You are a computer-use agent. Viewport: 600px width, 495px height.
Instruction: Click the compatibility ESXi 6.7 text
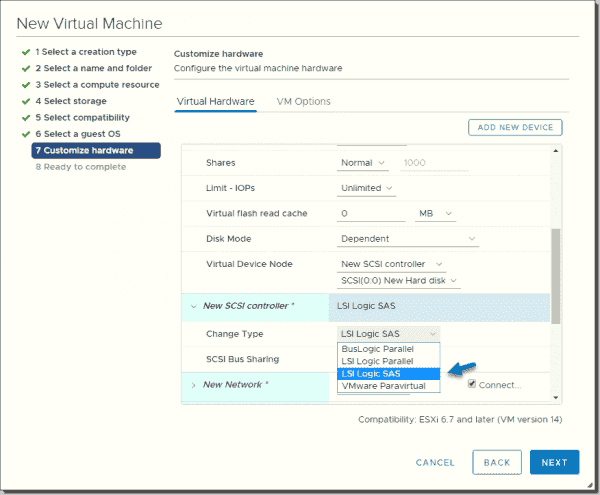point(460,420)
